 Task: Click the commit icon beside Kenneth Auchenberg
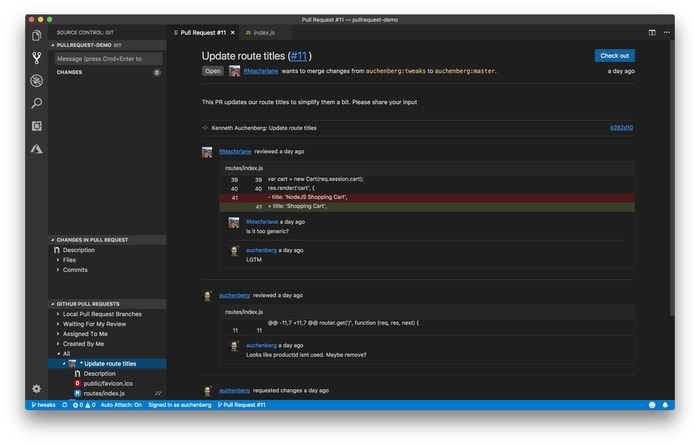point(205,128)
